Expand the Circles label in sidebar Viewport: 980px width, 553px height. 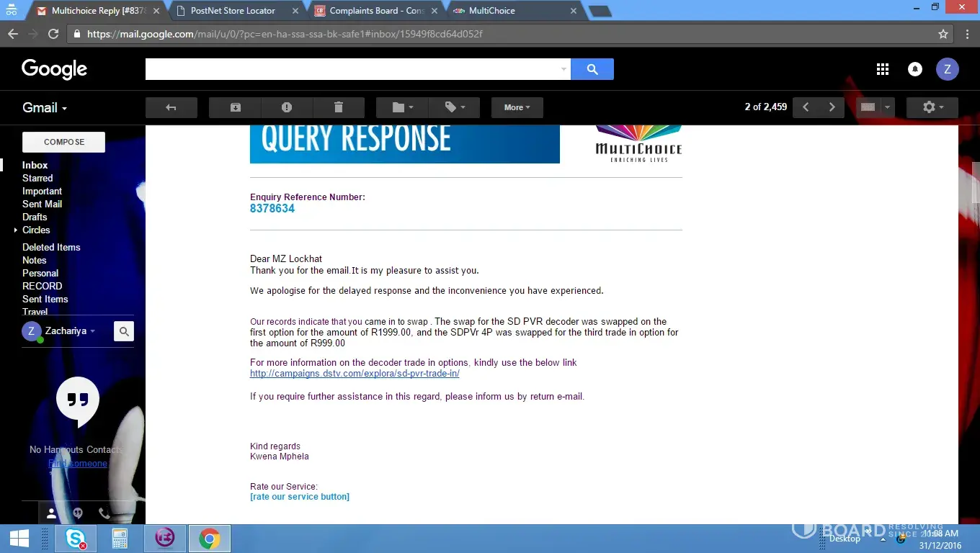(16, 230)
